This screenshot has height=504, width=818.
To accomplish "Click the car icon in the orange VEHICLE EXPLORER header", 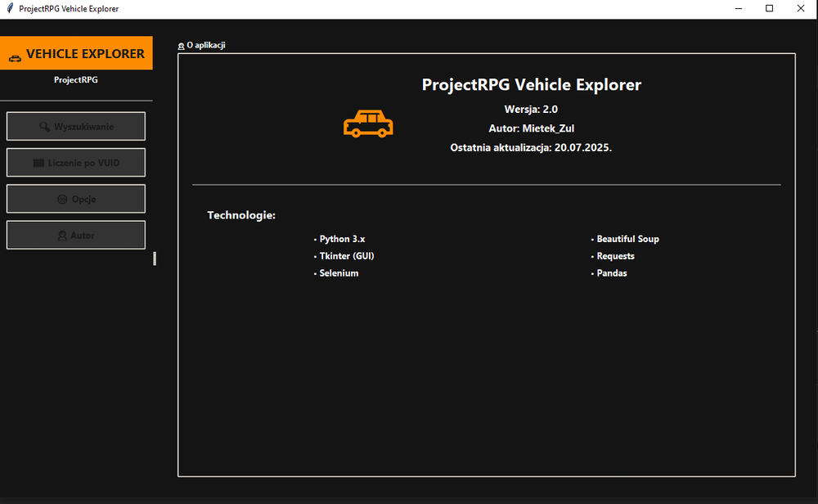I will pos(15,58).
